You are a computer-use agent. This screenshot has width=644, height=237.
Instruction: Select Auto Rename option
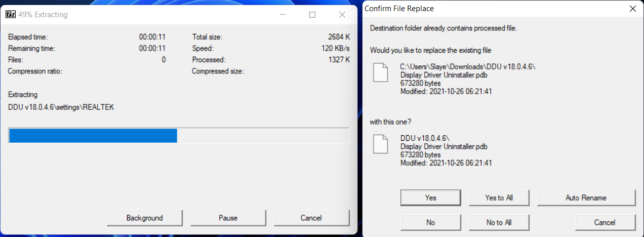pos(586,197)
